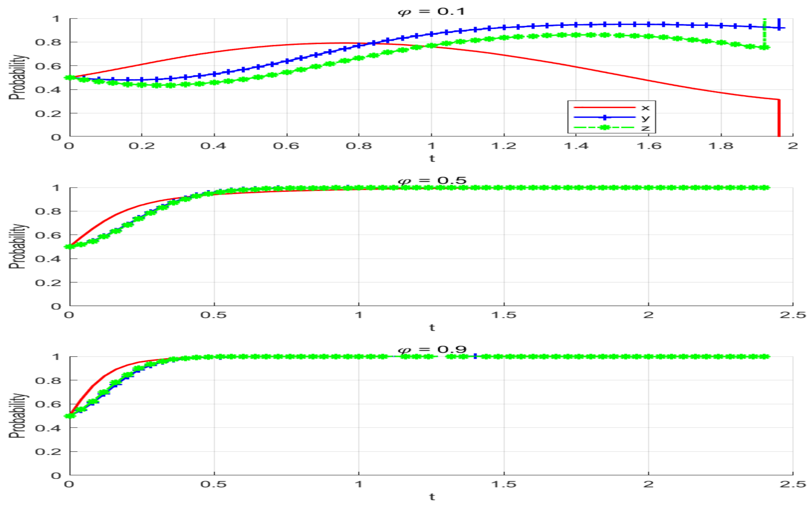Click the bottom plot's Probability axis label
812x506 pixels.
pyautogui.click(x=17, y=416)
